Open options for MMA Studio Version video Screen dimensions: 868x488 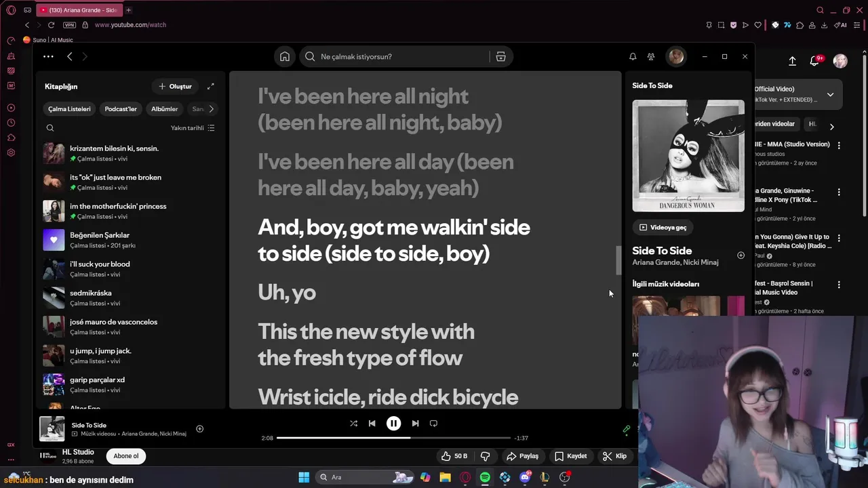pyautogui.click(x=839, y=146)
